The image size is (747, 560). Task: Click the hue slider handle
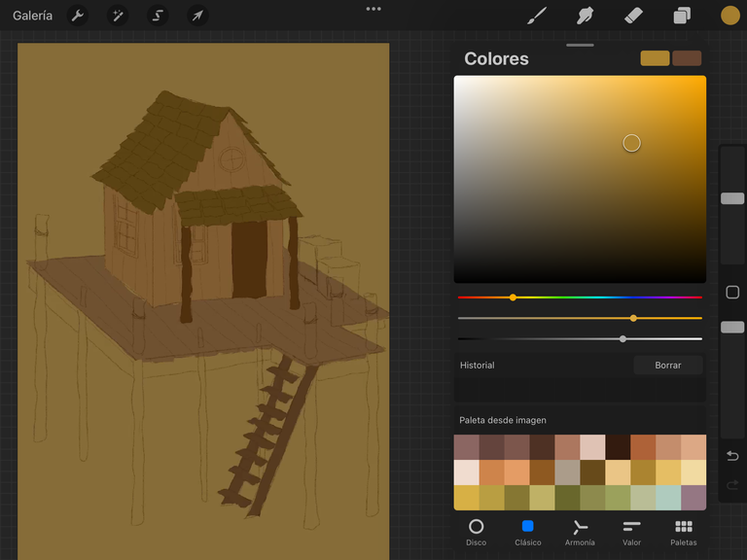(513, 297)
